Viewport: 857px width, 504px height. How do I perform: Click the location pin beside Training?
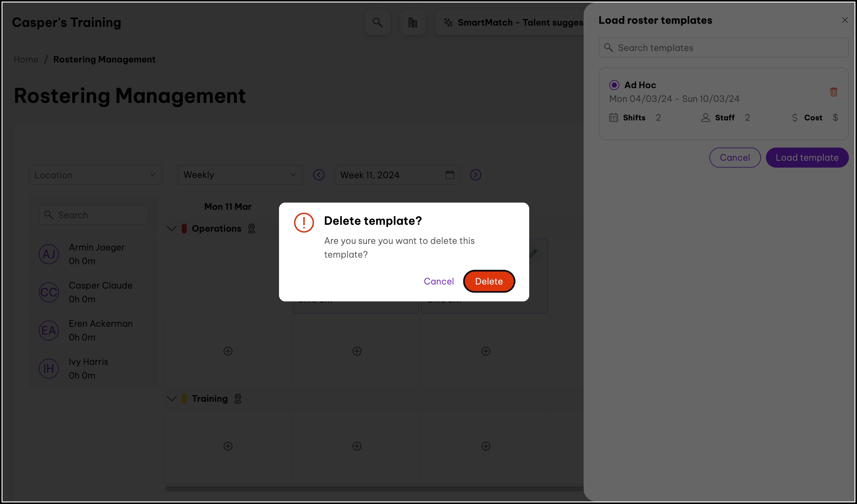[238, 398]
